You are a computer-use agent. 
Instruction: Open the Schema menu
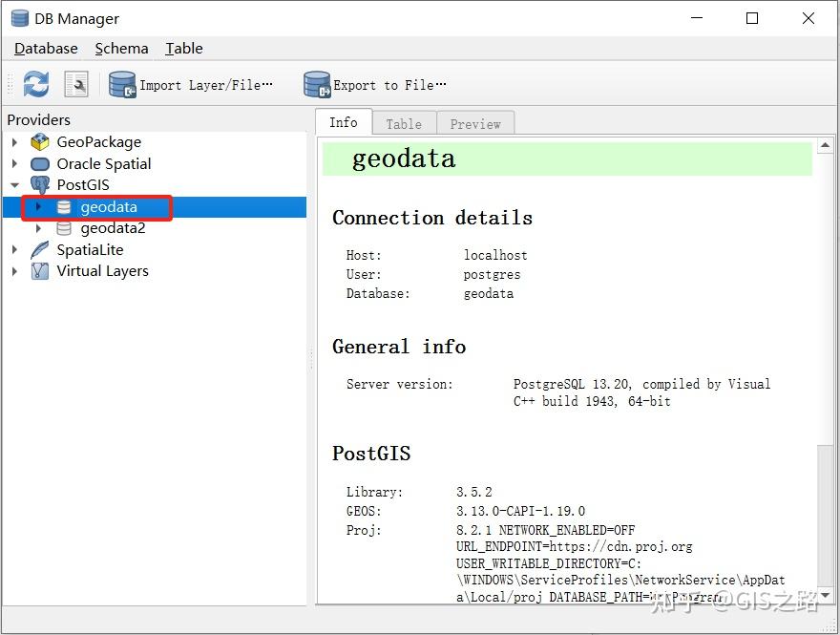tap(121, 48)
